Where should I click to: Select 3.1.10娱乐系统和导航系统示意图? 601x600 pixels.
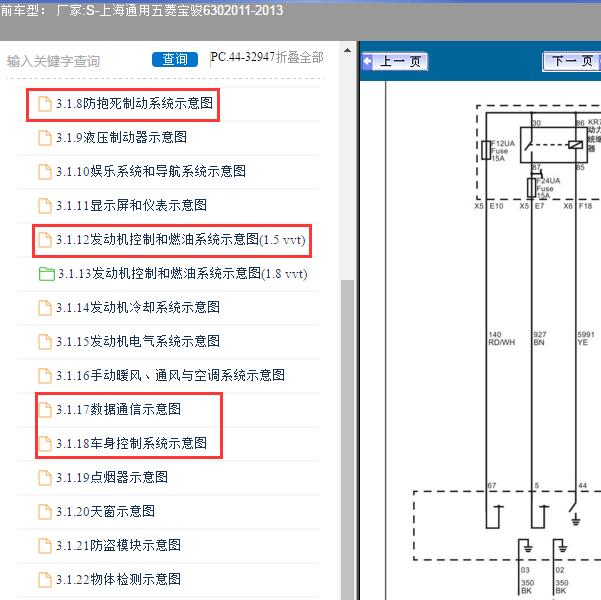[151, 172]
